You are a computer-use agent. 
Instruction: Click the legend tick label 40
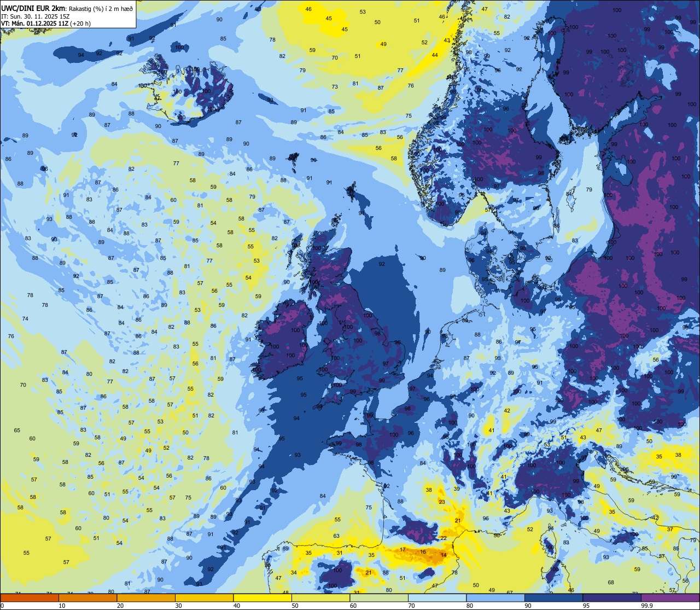tap(237, 606)
